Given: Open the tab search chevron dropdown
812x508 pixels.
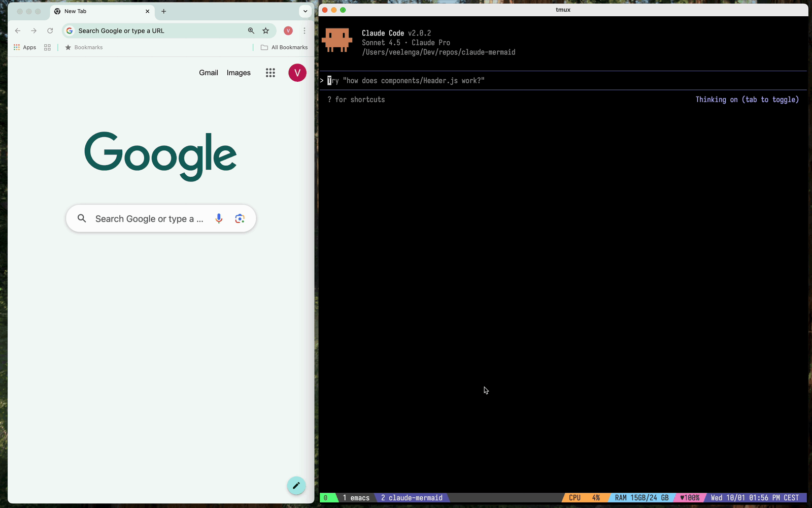Looking at the screenshot, I should coord(305,11).
